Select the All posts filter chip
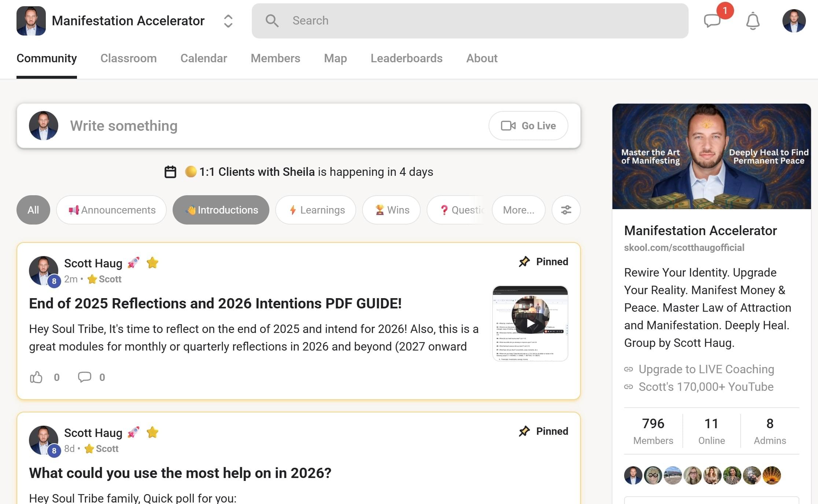 [x=33, y=210]
